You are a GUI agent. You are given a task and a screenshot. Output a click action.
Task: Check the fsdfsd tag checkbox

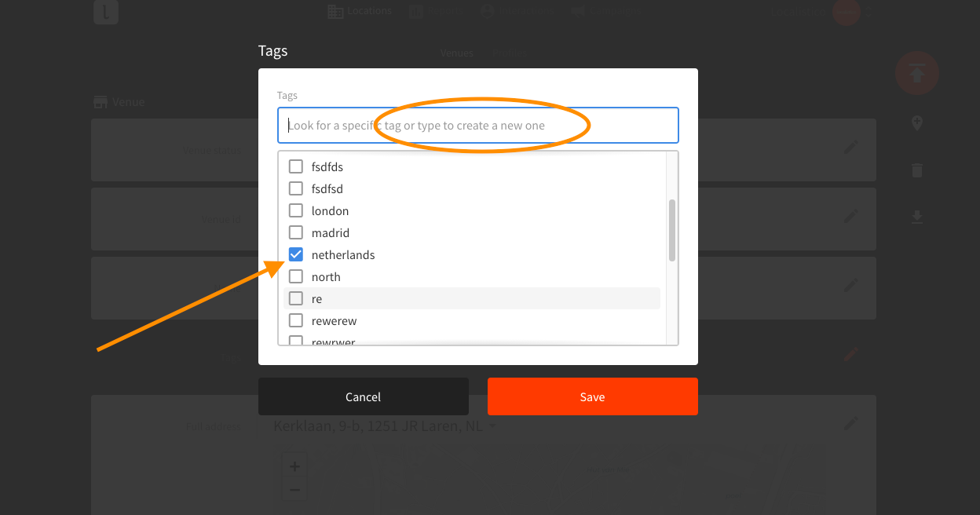[x=296, y=188]
